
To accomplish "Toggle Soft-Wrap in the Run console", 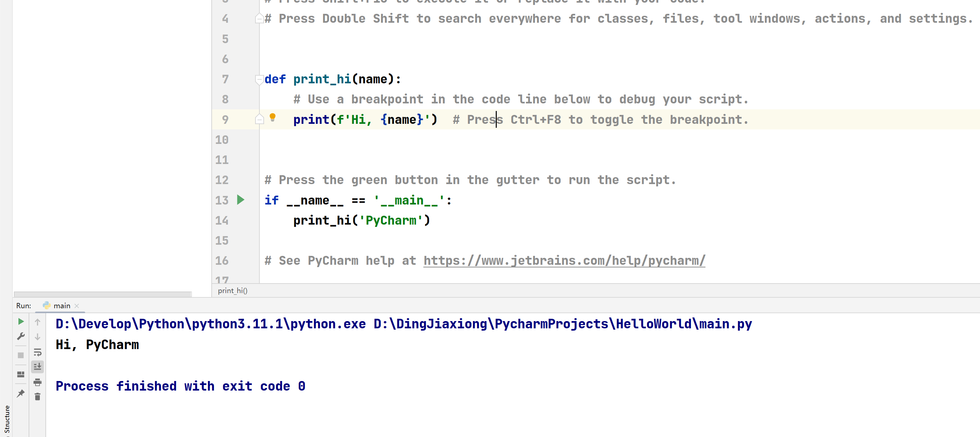I will click(37, 352).
